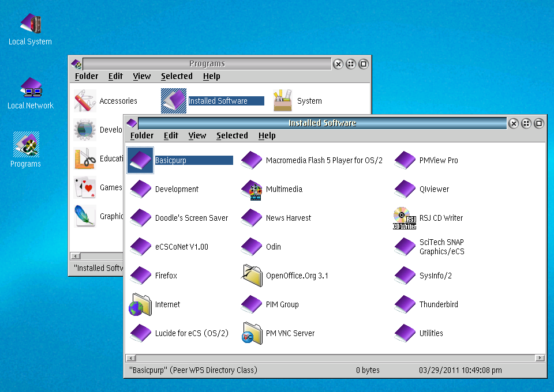Open the Thunderbird icon
Viewport: 554px width, 392px height.
click(x=405, y=304)
